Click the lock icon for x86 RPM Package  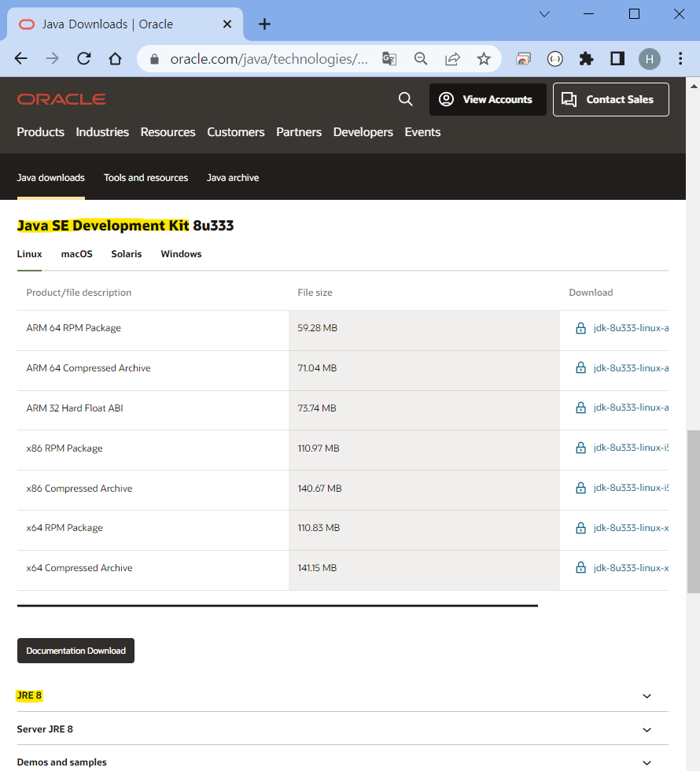(580, 448)
